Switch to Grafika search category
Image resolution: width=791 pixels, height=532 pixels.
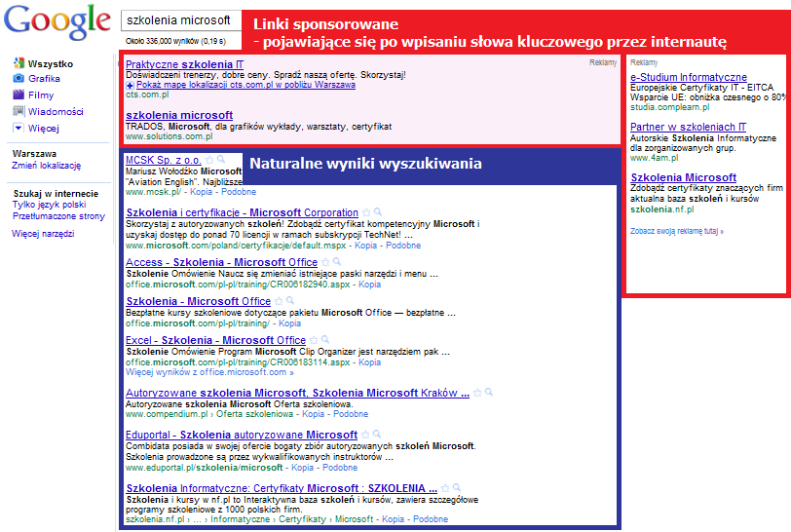[x=44, y=78]
